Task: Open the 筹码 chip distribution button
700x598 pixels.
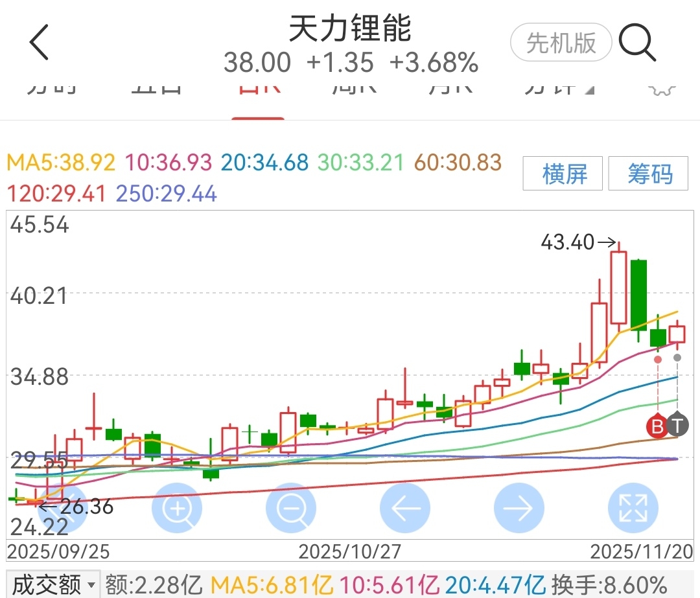Action: [648, 174]
